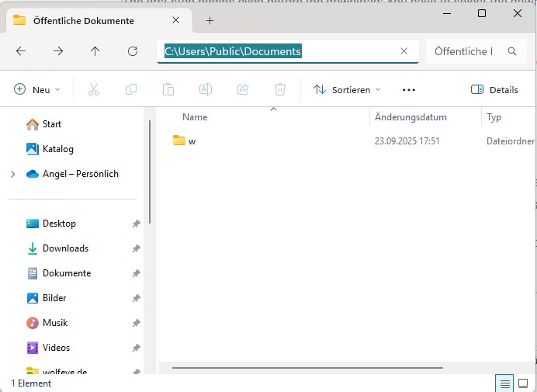Image resolution: width=537 pixels, height=392 pixels.
Task: Add a new tab with plus button
Action: pos(210,20)
